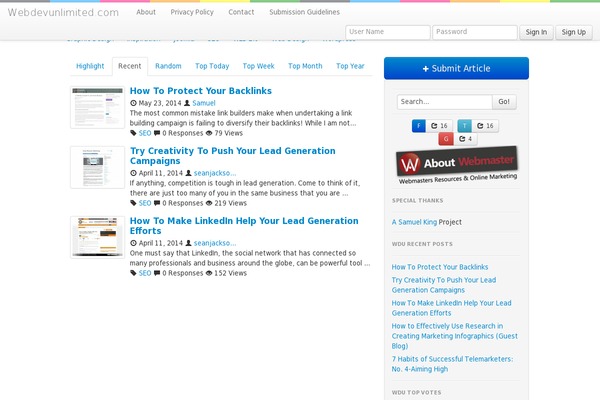Open the Privacy Policy page
The height and width of the screenshot is (400, 600).
click(192, 12)
